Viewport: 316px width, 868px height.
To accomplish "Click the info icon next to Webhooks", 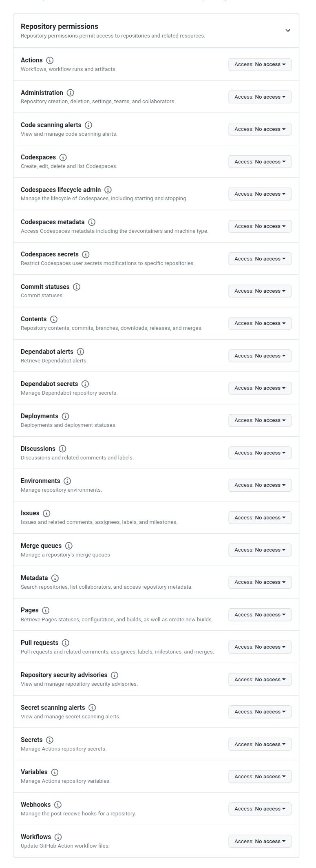I will coord(58,805).
